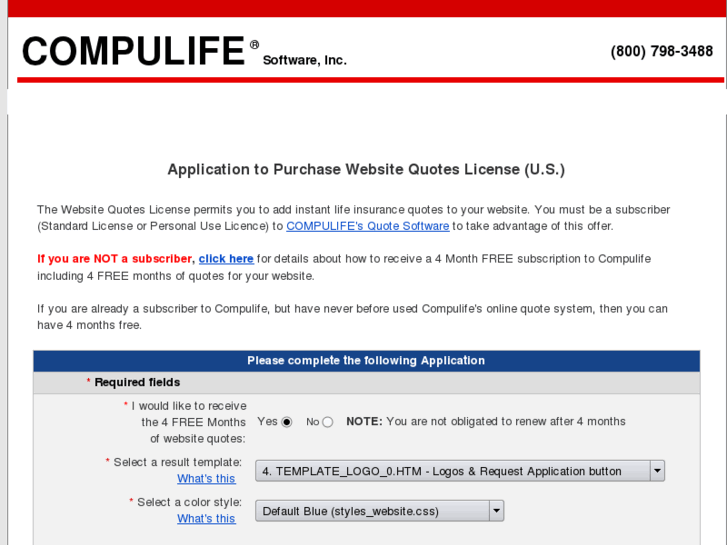Select No for 4 FREE Months
727x545 pixels.
click(327, 422)
